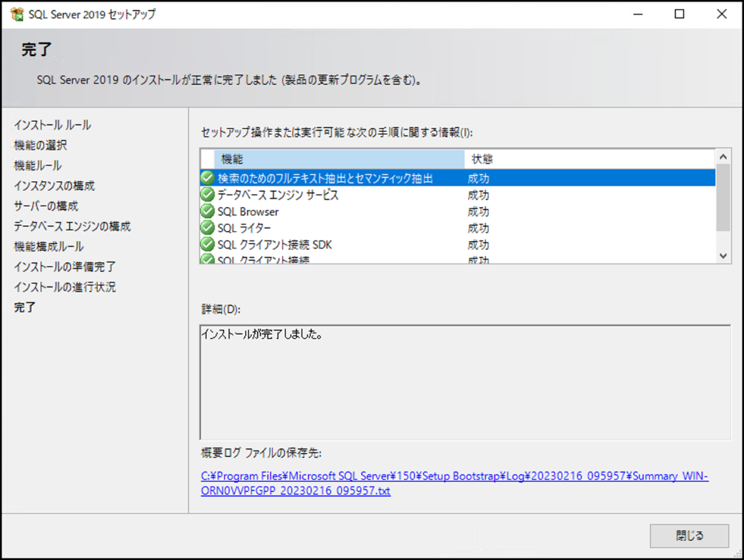Image resolution: width=744 pixels, height=560 pixels.
Task: Select 機能構成ルール step in sidebar
Action: click(x=49, y=246)
